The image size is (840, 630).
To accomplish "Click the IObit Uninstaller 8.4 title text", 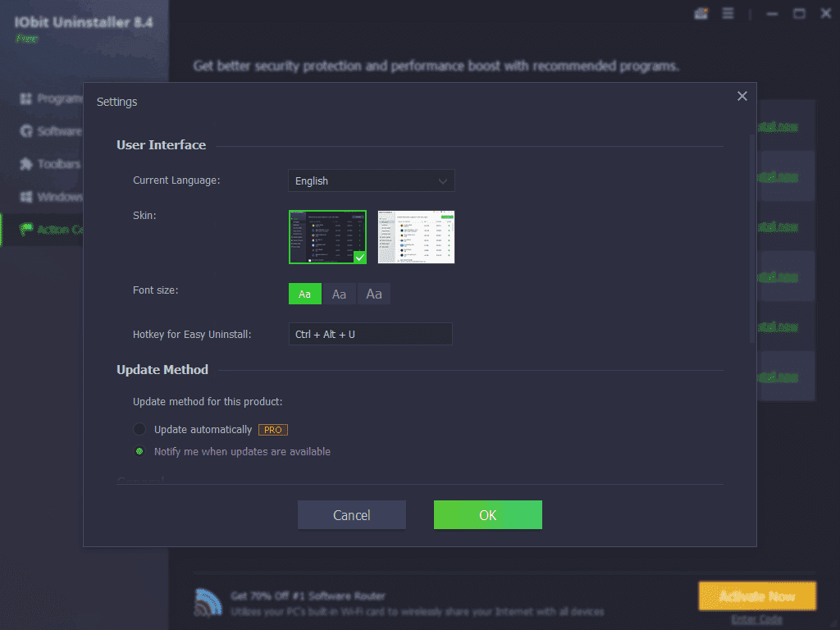I will pos(84,22).
